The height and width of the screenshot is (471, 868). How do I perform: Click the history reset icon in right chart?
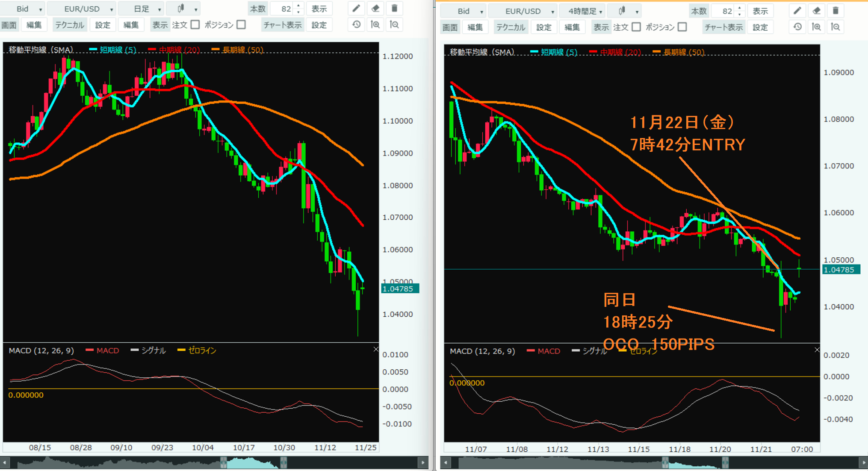coord(797,27)
